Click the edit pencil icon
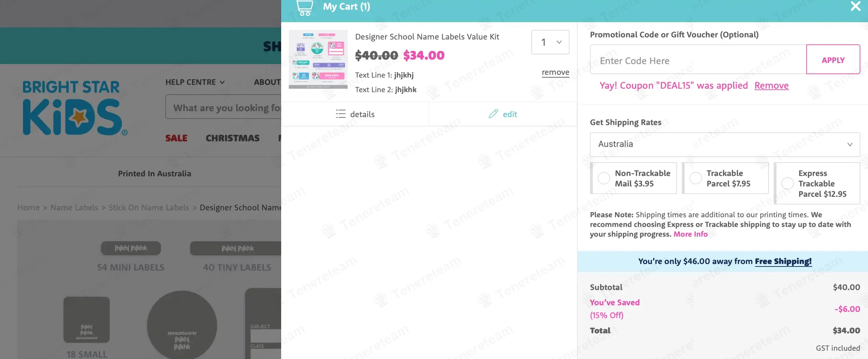Screen dimensions: 868x359 (493, 114)
